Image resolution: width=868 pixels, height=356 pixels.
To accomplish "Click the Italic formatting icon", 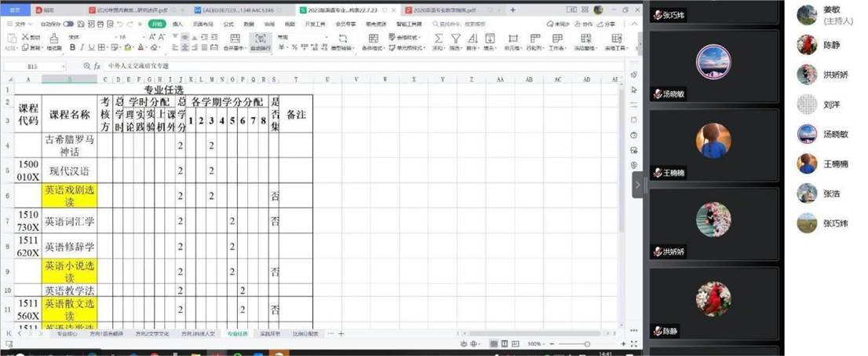I will point(82,48).
